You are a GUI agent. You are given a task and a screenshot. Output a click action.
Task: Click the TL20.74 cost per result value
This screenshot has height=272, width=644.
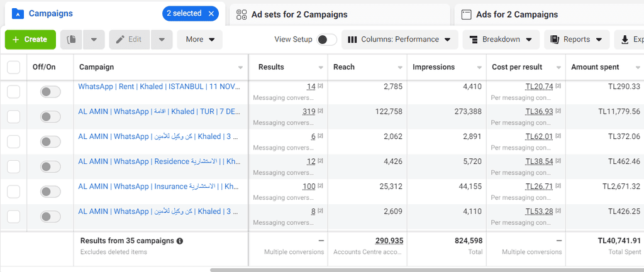539,87
